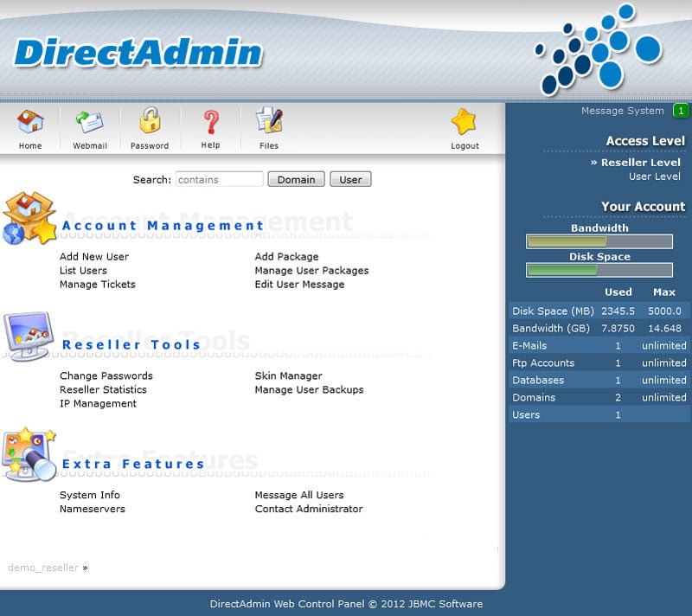Click the demo_reseller breadcrumb link
Viewport: 692px width, 616px height.
[x=43, y=568]
